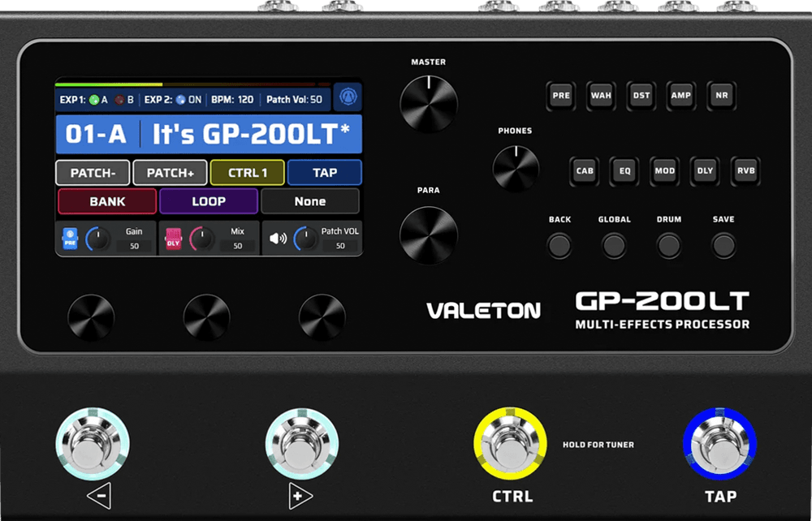Image resolution: width=812 pixels, height=521 pixels.
Task: Click the PARA knob
Action: [429, 235]
